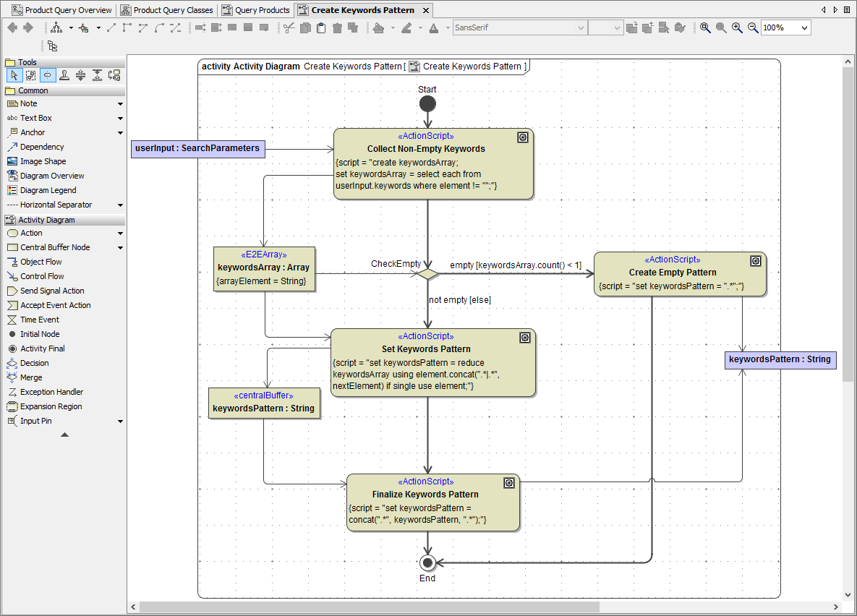Viewport: 857px width, 616px height.
Task: Open the Note tool dropdown arrow
Action: point(120,103)
